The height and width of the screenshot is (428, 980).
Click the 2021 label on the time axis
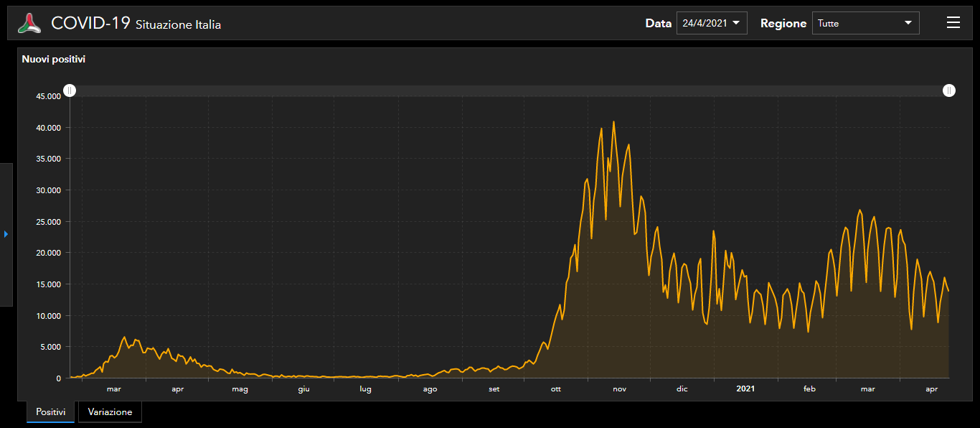click(745, 389)
